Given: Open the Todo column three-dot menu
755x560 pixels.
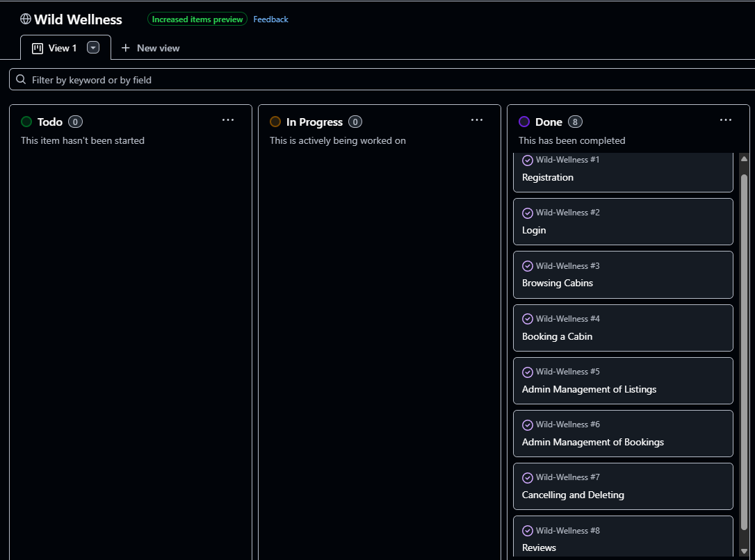Looking at the screenshot, I should (228, 120).
